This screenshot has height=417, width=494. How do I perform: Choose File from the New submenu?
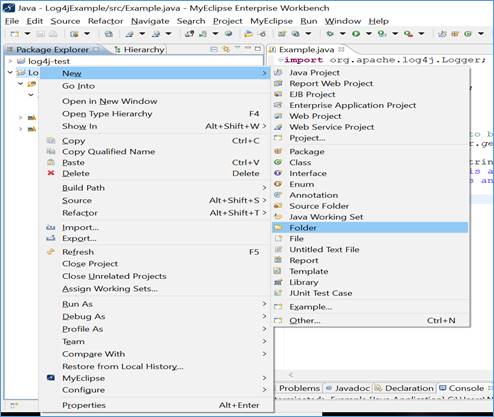pyautogui.click(x=370, y=239)
